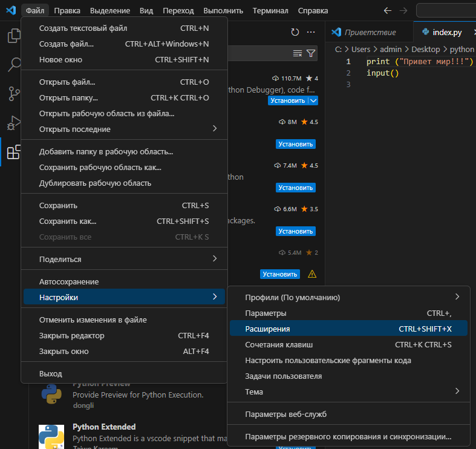Choose Выход menu entry

124,374
